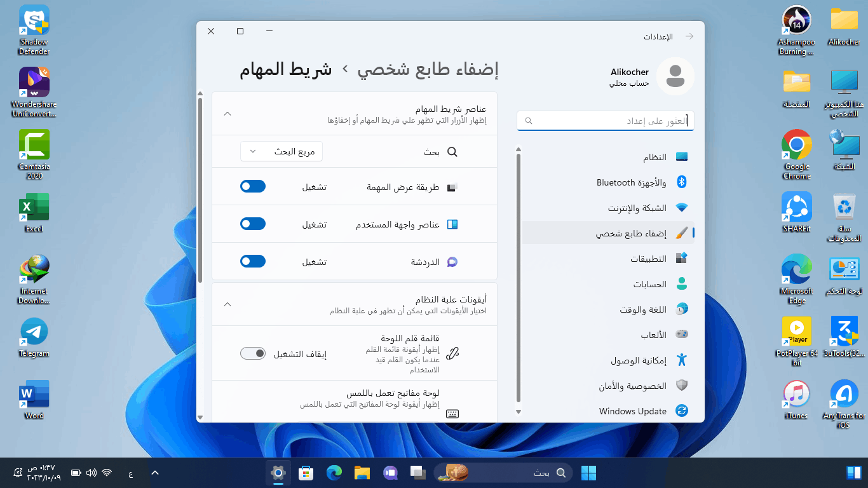Select the Internet Download Manager desktop icon
Screen dimensions: 868x488
[34, 280]
